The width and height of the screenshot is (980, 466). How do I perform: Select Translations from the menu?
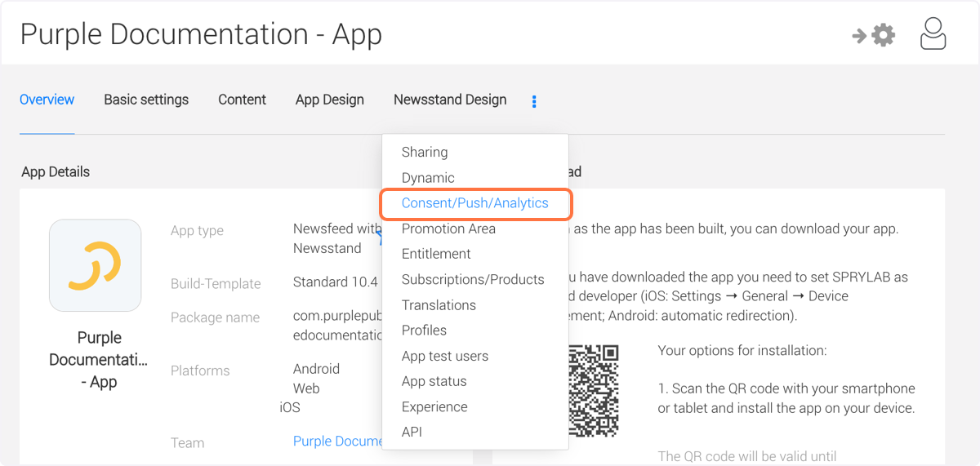click(439, 305)
